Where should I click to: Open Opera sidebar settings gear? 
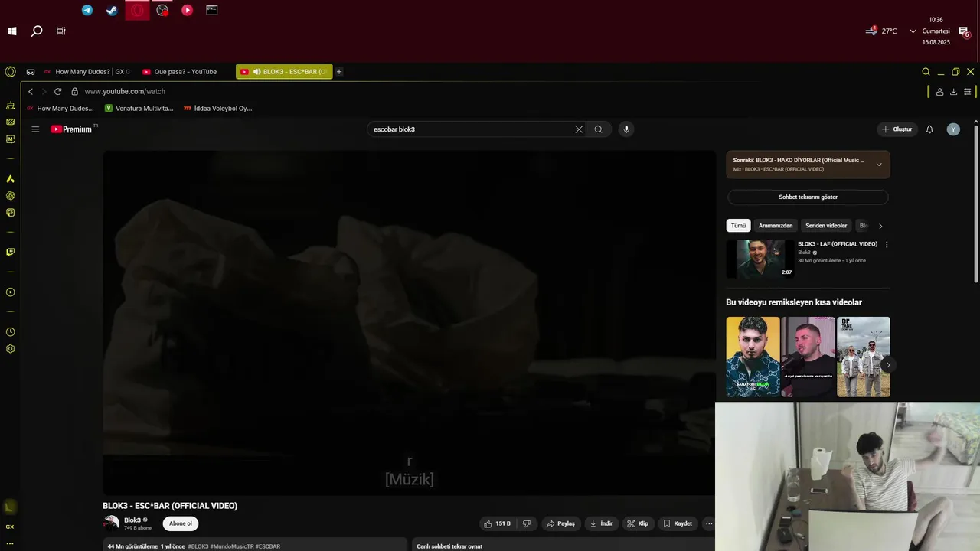click(10, 349)
